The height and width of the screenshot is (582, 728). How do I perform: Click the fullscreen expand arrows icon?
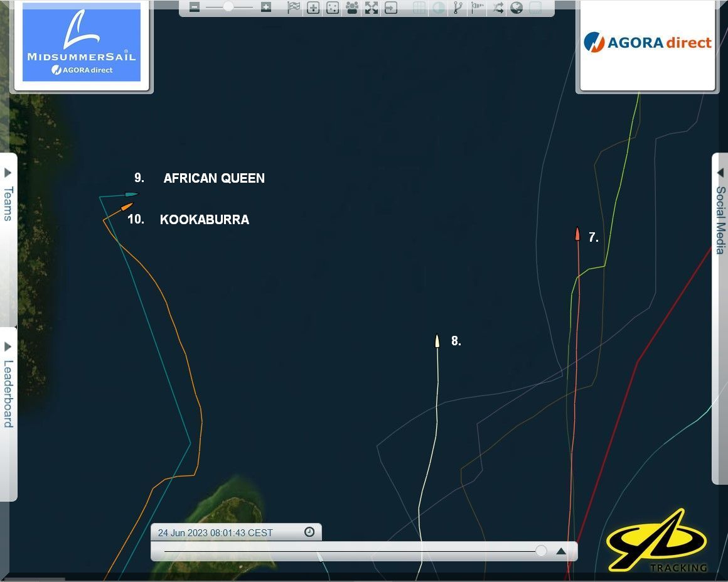coord(372,8)
